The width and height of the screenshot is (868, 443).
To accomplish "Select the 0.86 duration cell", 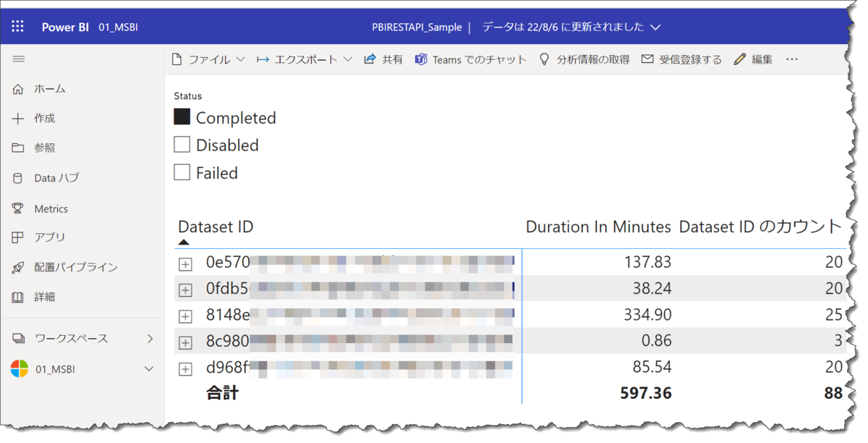I will (657, 340).
